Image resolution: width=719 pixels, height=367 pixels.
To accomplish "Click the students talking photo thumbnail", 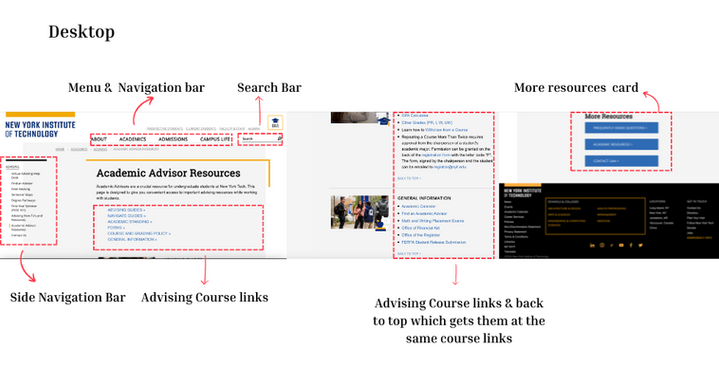I will (360, 212).
